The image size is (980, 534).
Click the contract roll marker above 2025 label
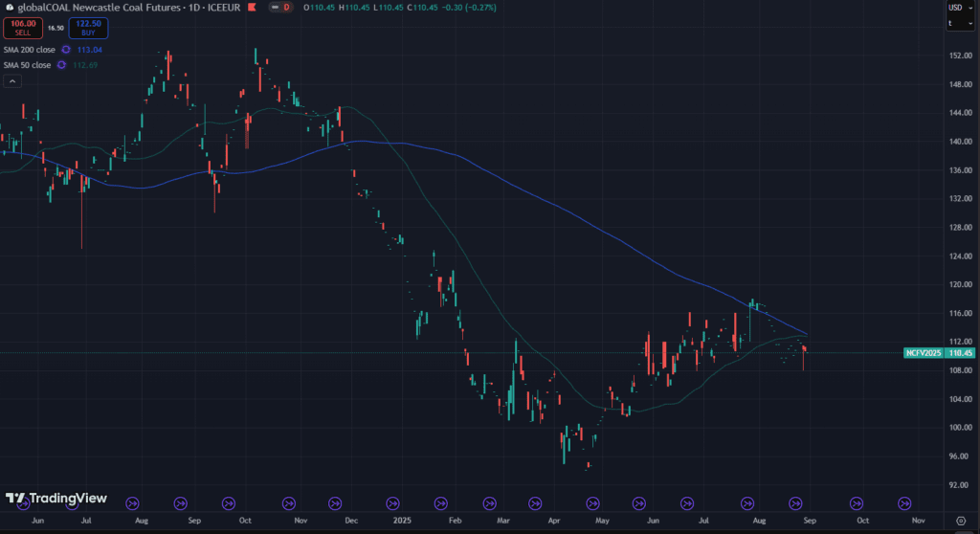(x=391, y=501)
